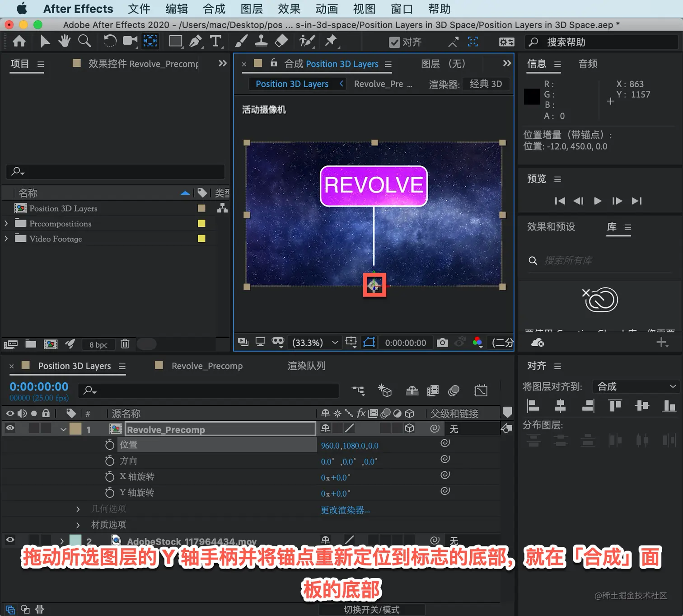Collapse the Revolve_Precomp layer properties
Image resolution: width=683 pixels, height=616 pixels.
[63, 429]
